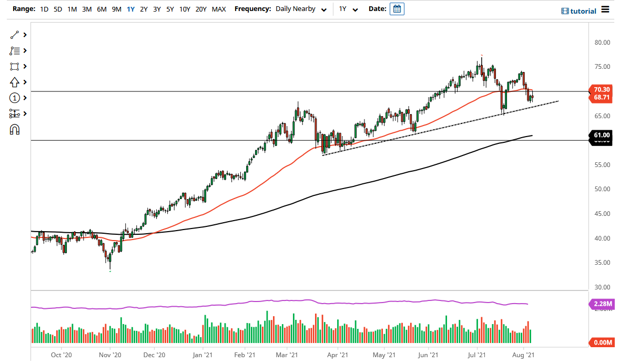Switch to the MAX range
This screenshot has height=364, width=619.
point(219,9)
